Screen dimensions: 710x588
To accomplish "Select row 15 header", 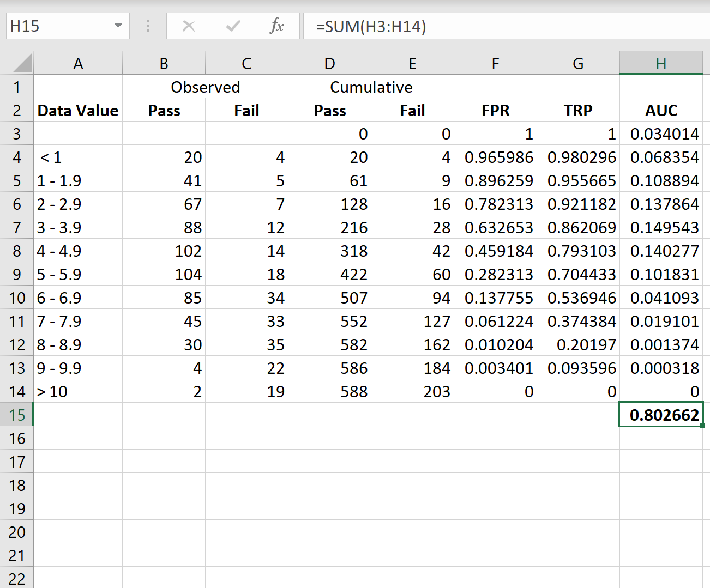I will coord(17,415).
